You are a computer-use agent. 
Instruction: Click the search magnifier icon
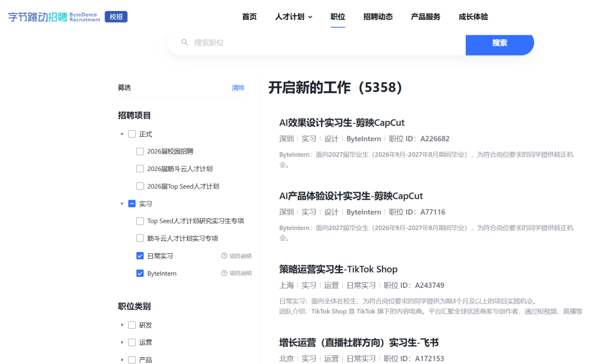[x=185, y=42]
